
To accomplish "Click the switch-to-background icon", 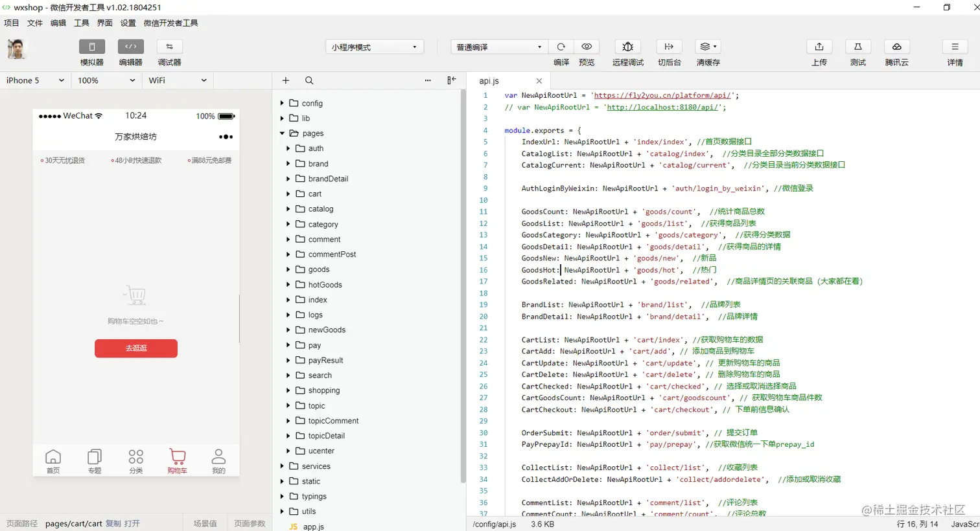I will click(669, 47).
